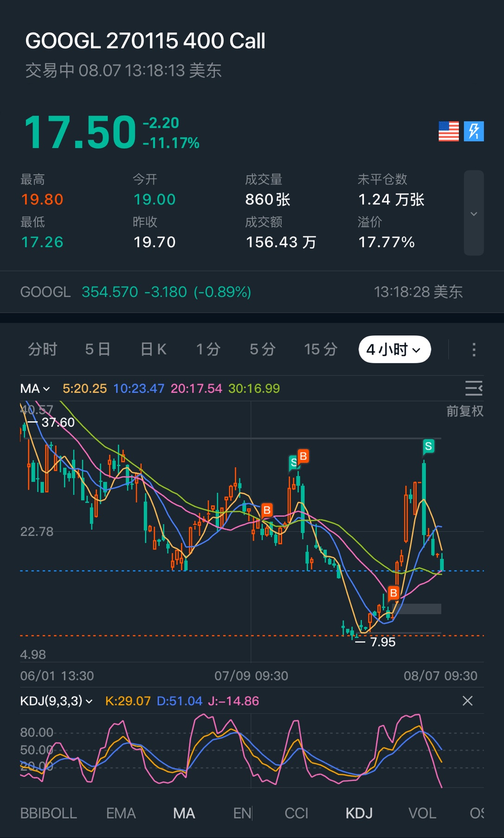Expand the quote details chevron panel
The height and width of the screenshot is (838, 504).
click(474, 213)
